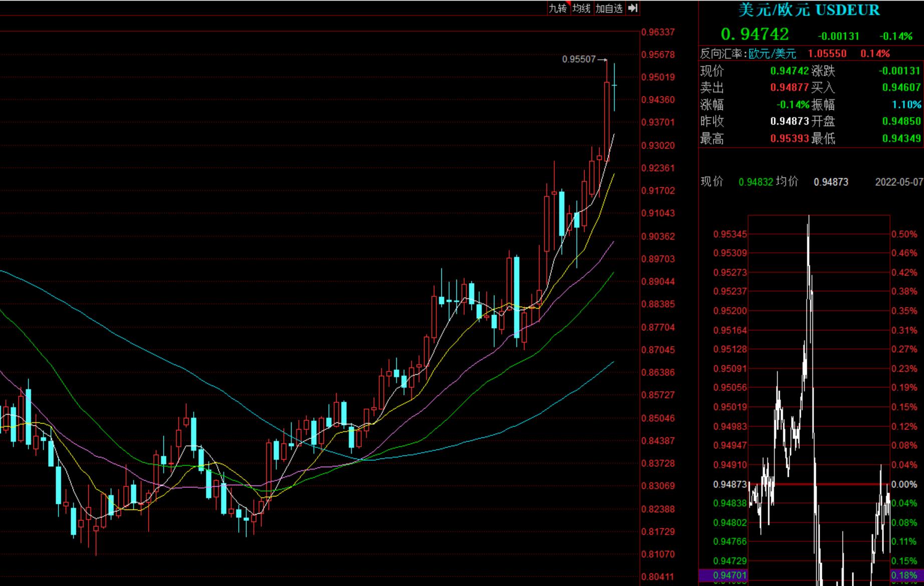
Task: Click the 0.00% baseline label on intraday chart
Action: tap(904, 484)
